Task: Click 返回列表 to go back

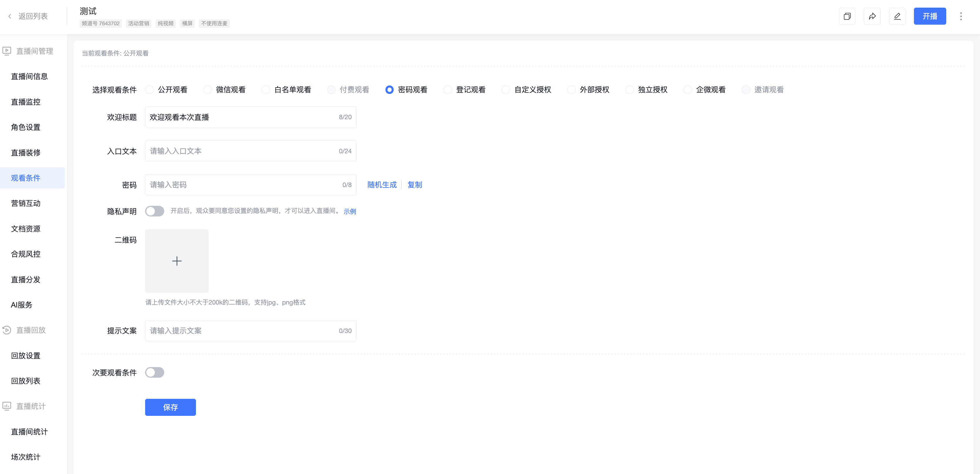Action: click(x=33, y=16)
